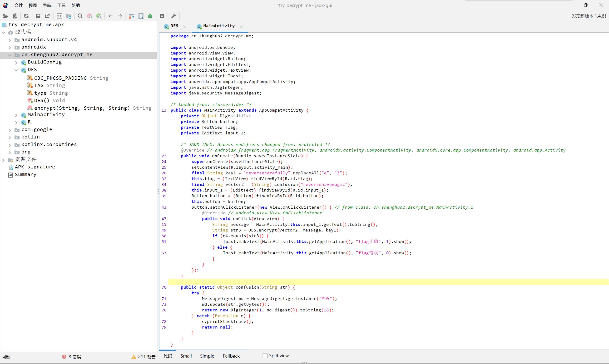Click the 发现新版本 1.4.6 update notice
This screenshot has height=364, width=609.
click(x=589, y=16)
